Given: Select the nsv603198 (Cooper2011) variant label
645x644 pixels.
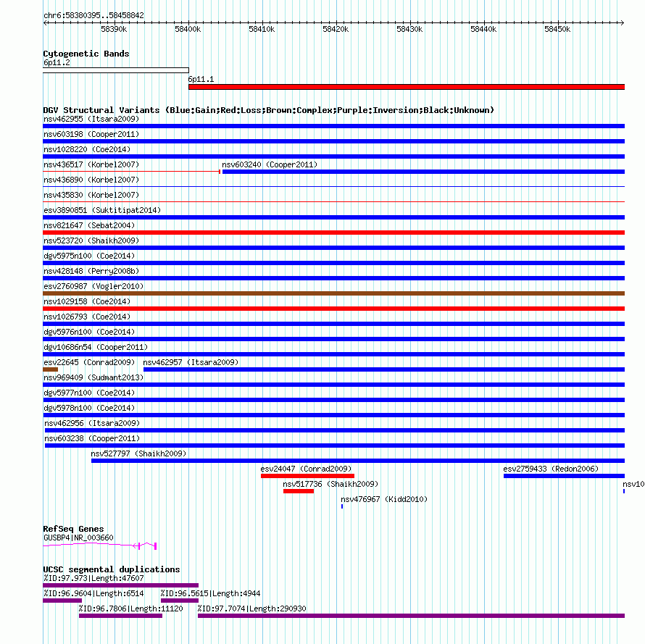Looking at the screenshot, I should (91, 135).
